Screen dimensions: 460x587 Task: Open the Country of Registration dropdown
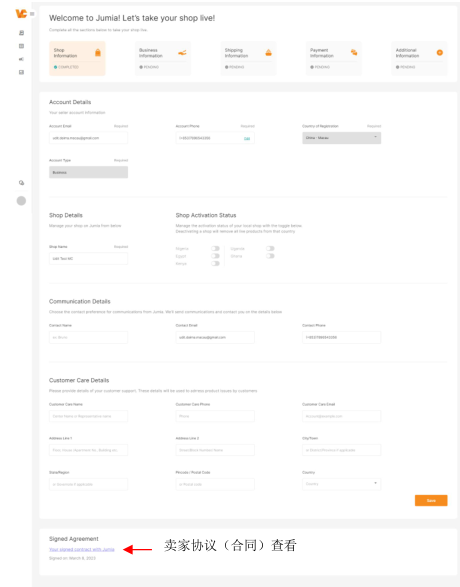[x=342, y=138]
